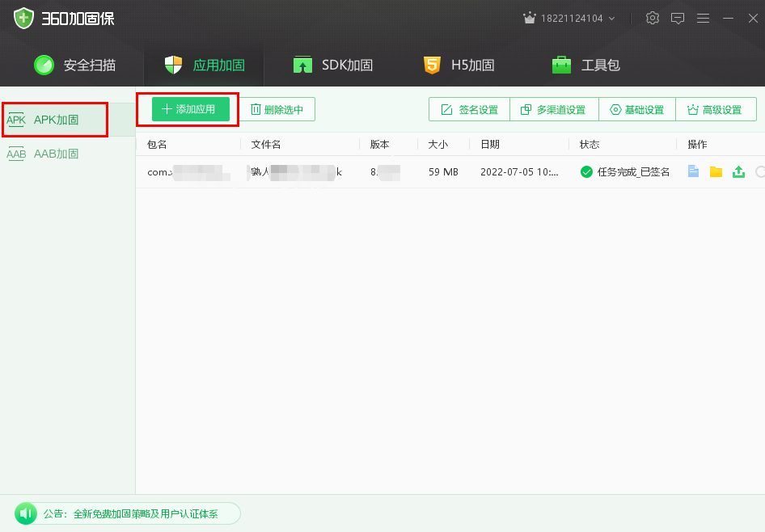Click the 360加固保 shield logo
Screen dimensions: 765x532
click(x=23, y=18)
